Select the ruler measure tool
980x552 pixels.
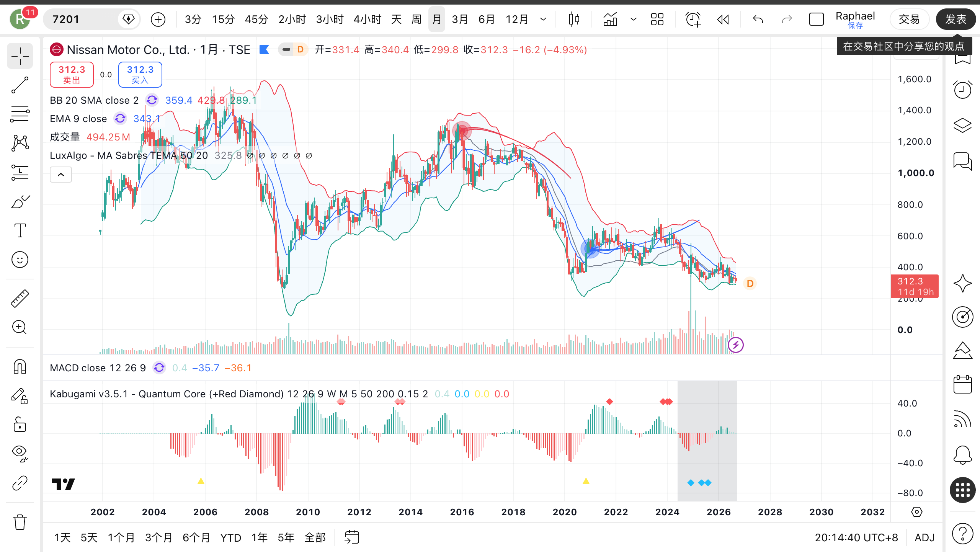point(20,299)
